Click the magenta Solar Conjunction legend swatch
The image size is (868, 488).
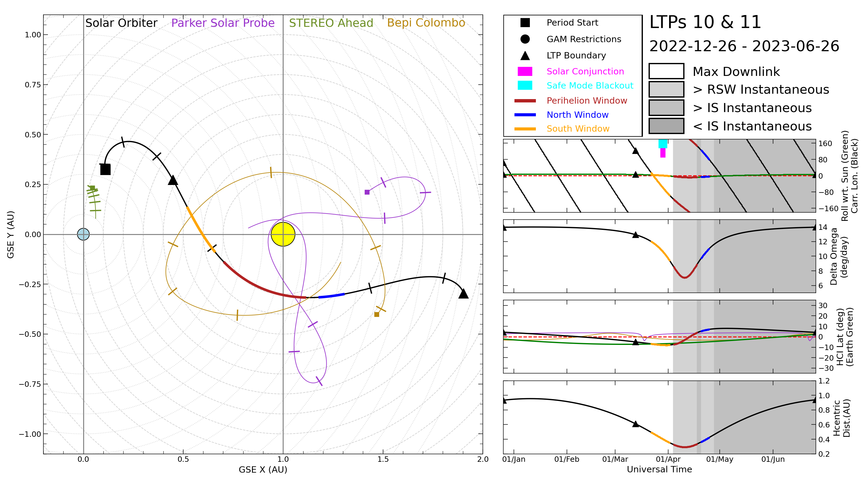coord(525,71)
